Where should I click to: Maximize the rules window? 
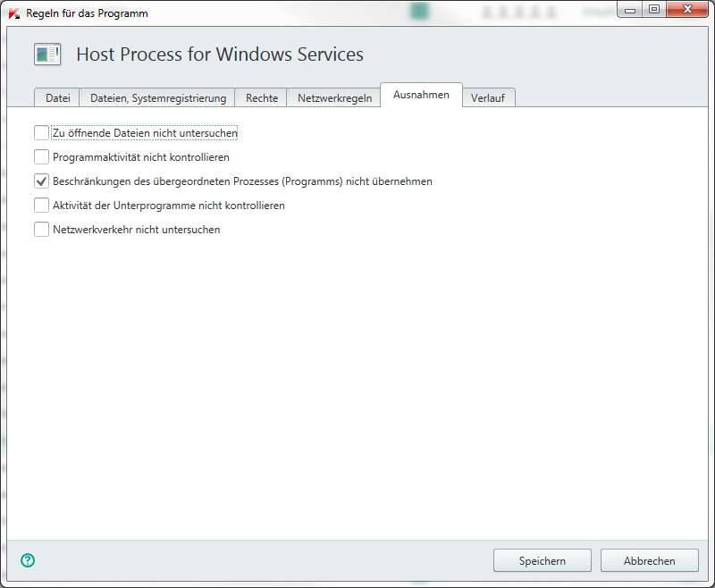pyautogui.click(x=654, y=9)
